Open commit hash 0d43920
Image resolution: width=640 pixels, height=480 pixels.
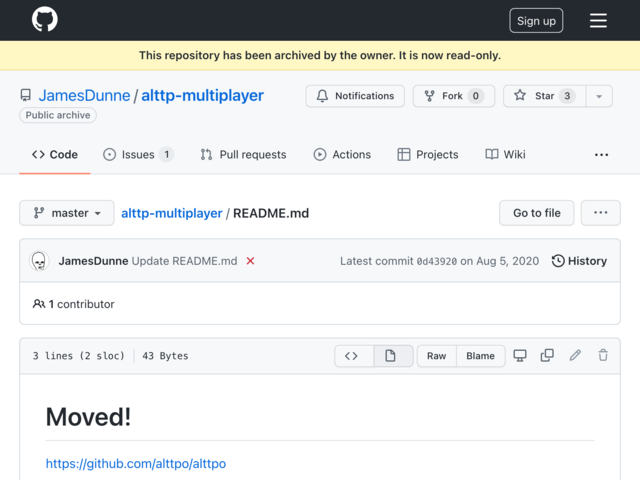pyautogui.click(x=437, y=262)
